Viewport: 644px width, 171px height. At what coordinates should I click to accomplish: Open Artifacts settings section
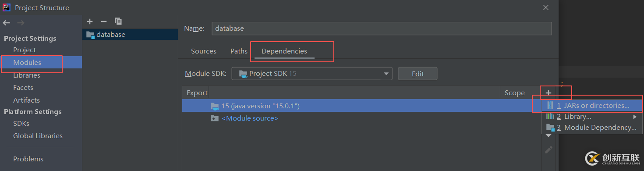point(26,100)
